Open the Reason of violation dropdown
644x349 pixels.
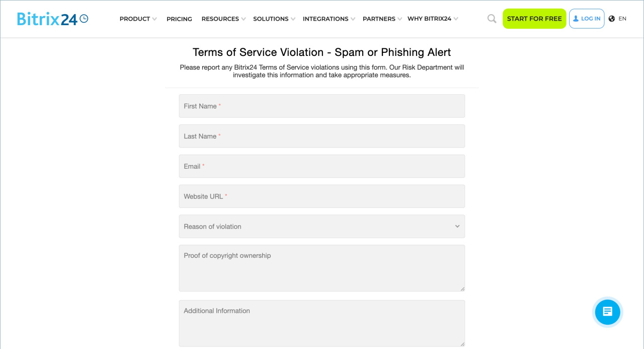(321, 227)
